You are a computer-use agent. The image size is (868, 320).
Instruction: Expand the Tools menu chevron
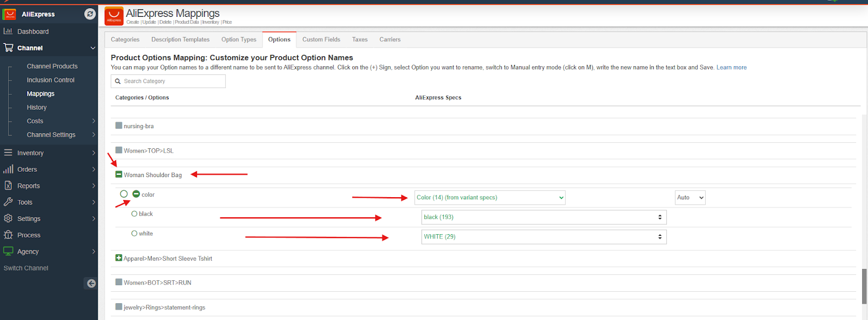(x=93, y=202)
